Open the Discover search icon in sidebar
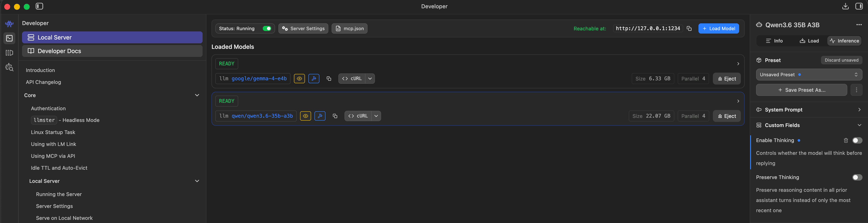 pyautogui.click(x=10, y=68)
